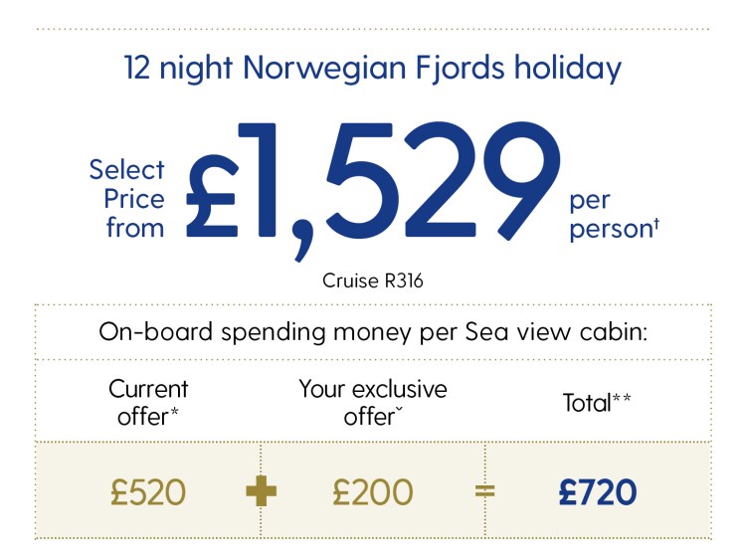Click the Your exclusive offer header
Image resolution: width=746 pixels, height=560 pixels.
tap(373, 403)
